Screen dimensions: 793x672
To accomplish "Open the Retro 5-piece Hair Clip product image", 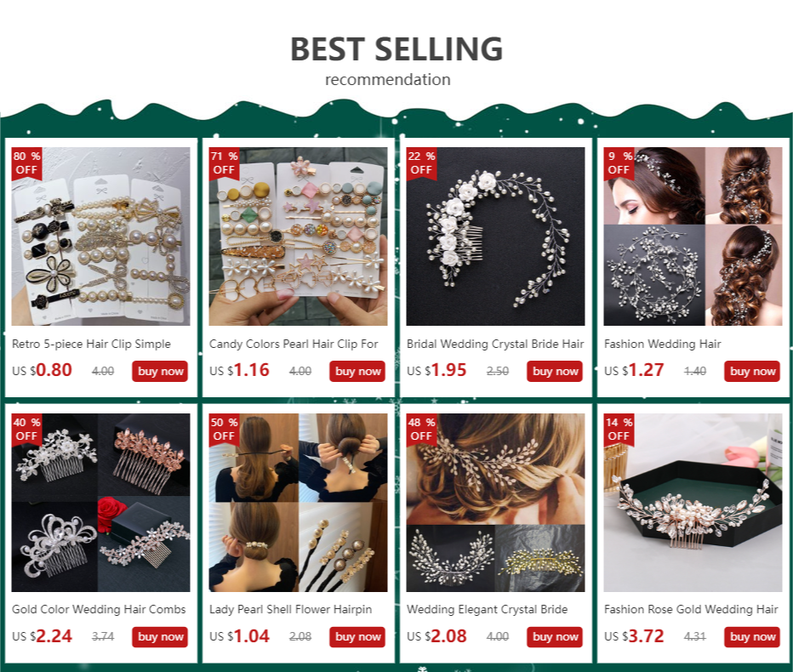I will pyautogui.click(x=100, y=236).
